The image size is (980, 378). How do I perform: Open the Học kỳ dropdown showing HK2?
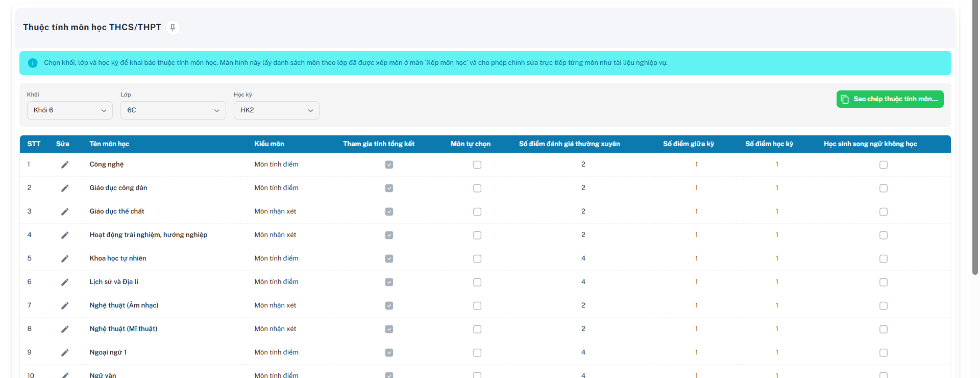tap(277, 110)
